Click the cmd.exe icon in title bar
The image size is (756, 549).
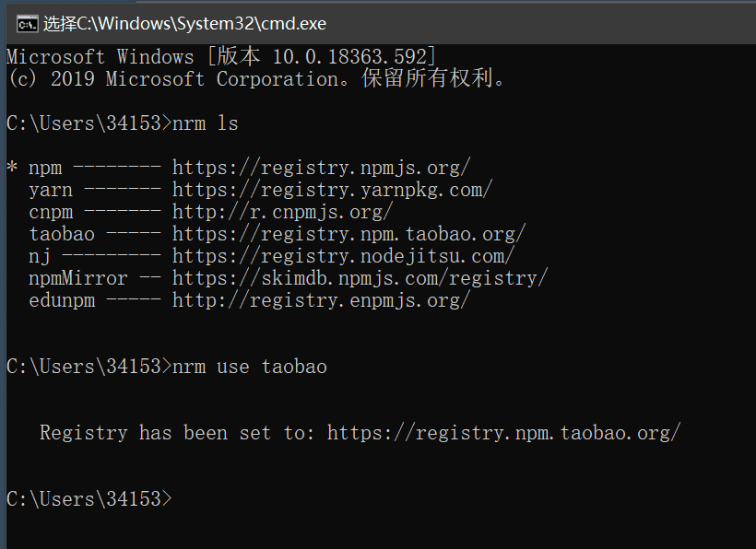tap(27, 24)
